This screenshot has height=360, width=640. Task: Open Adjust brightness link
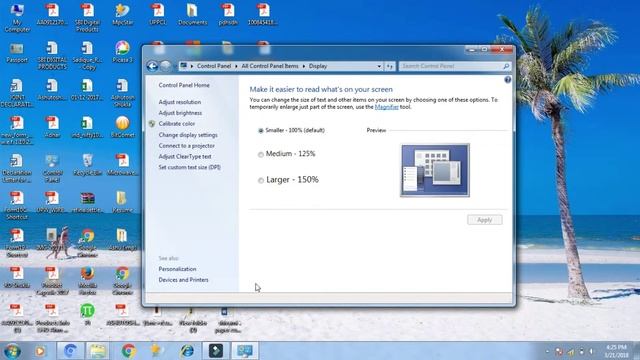[180, 113]
